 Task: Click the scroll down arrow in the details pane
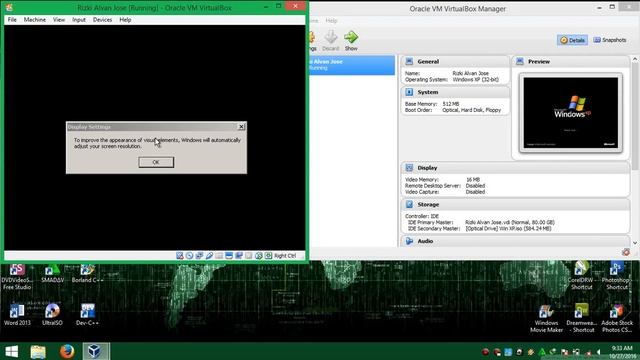tap(635, 243)
